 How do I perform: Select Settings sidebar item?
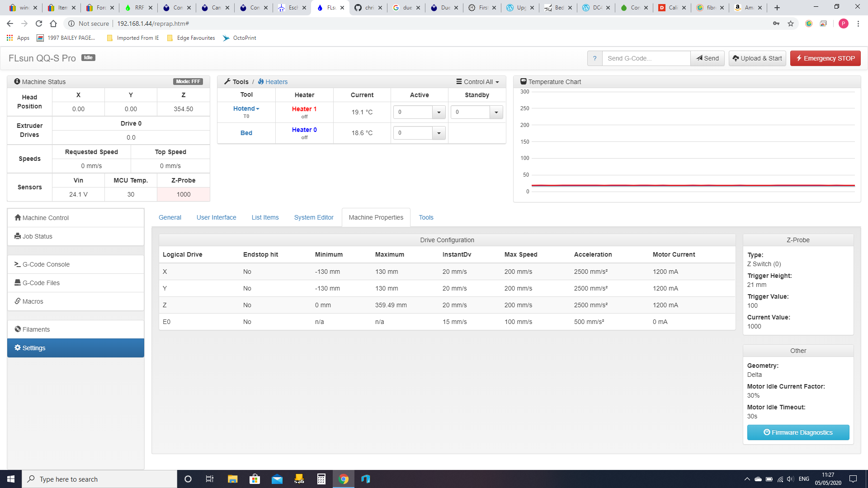75,348
